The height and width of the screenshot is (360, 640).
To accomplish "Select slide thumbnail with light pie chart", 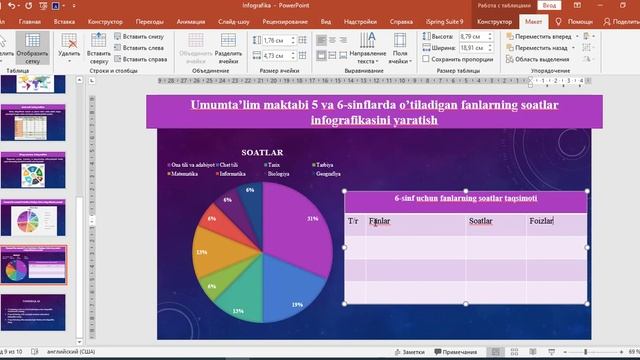I will pos(33,218).
